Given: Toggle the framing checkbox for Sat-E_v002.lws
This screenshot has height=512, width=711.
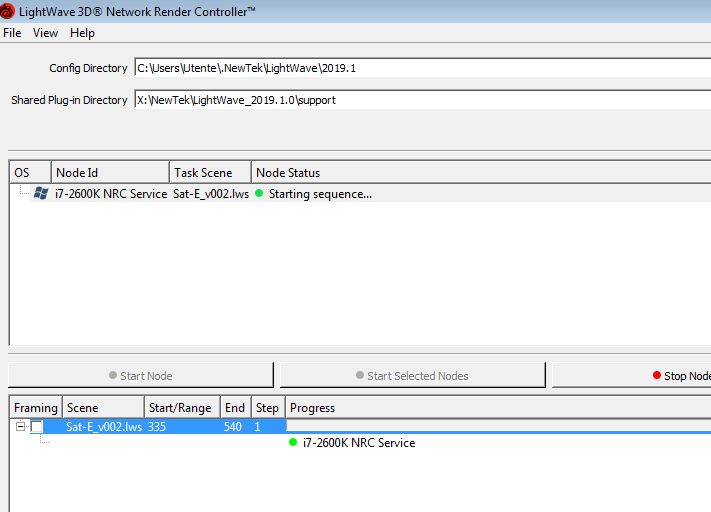Looking at the screenshot, I should pyautogui.click(x=37, y=426).
